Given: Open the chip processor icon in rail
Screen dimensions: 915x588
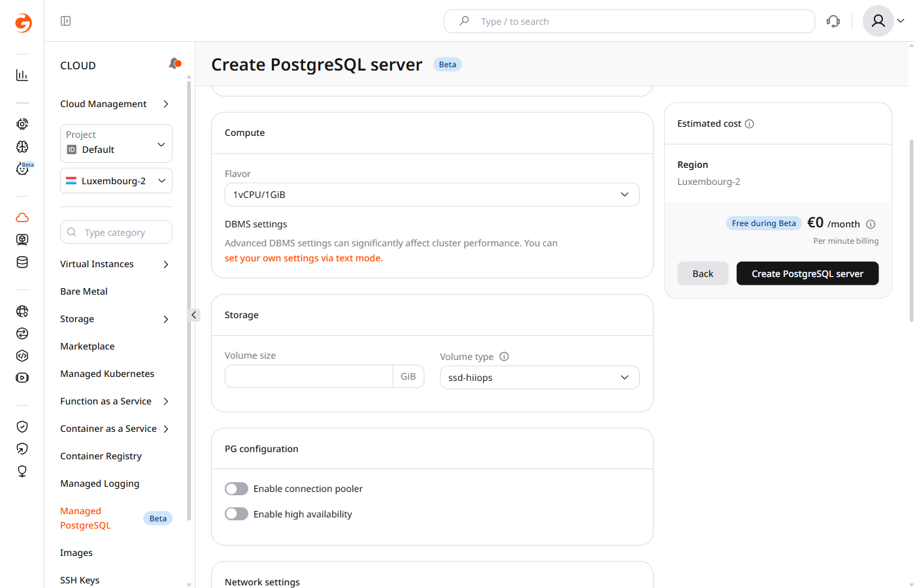Looking at the screenshot, I should tap(22, 124).
